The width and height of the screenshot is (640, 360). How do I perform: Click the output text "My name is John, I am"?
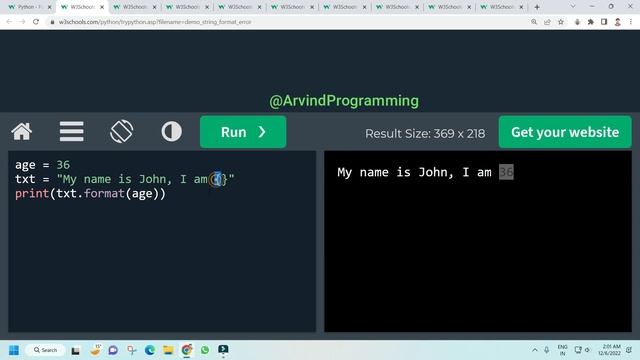point(414,172)
